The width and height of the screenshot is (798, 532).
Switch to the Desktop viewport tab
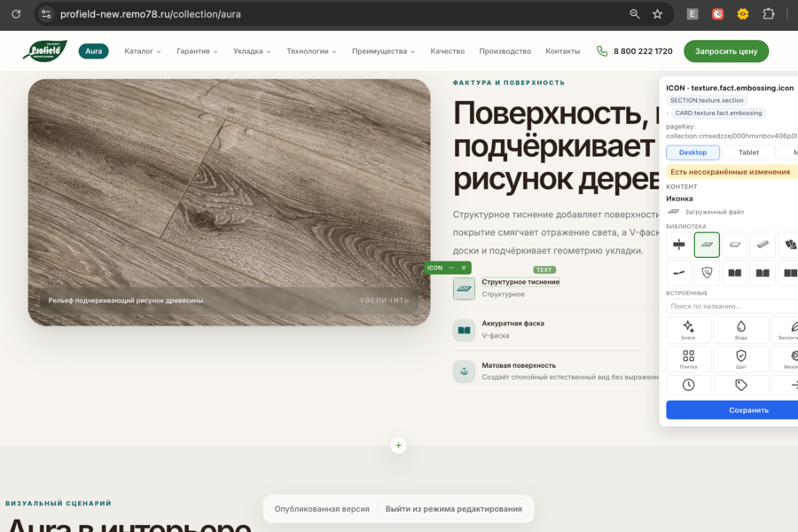[x=692, y=153]
